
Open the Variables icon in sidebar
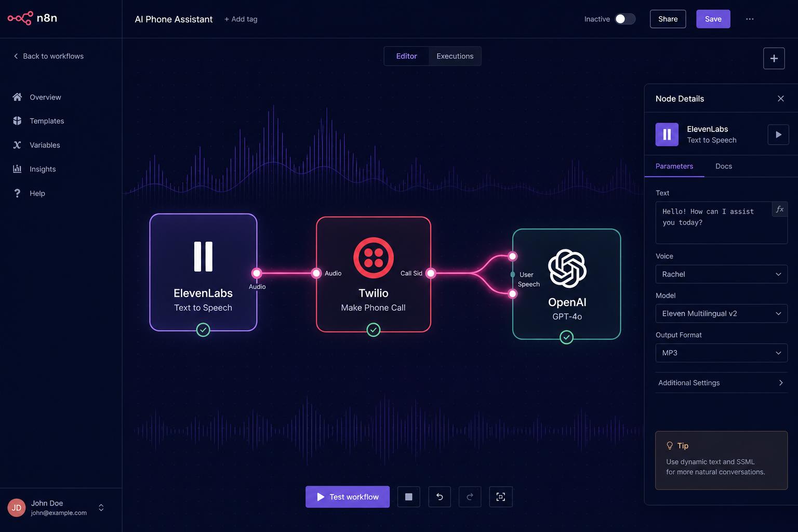17,145
